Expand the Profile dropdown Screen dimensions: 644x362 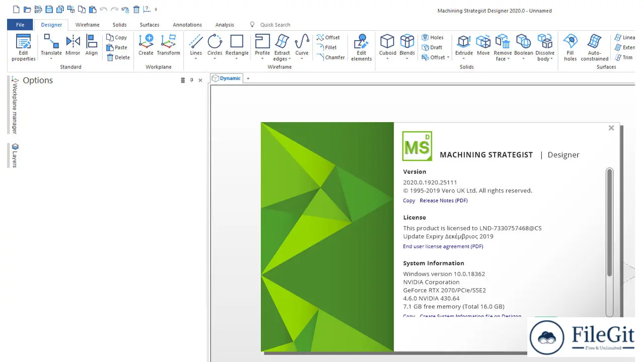coord(262,59)
